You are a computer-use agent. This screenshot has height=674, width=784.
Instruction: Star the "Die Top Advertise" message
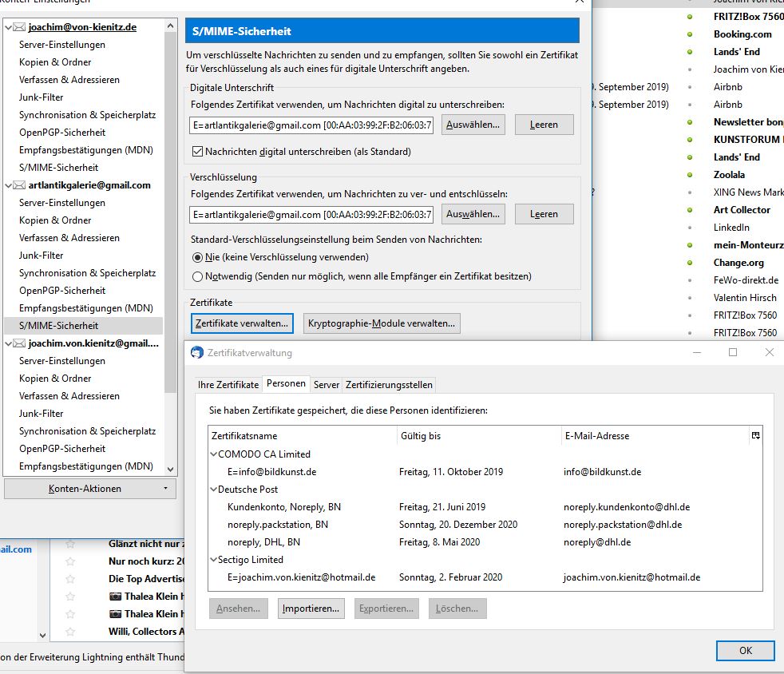(70, 578)
